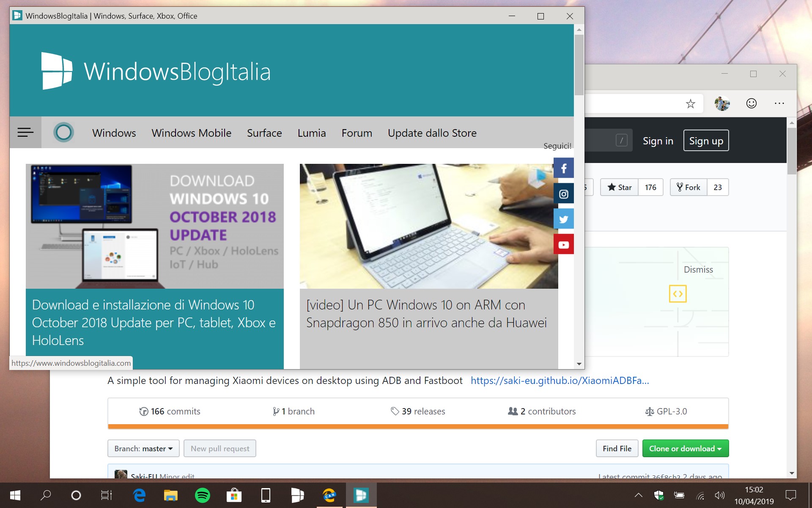Click the code brackets icon in GitHub banner
This screenshot has width=812, height=508.
[678, 294]
